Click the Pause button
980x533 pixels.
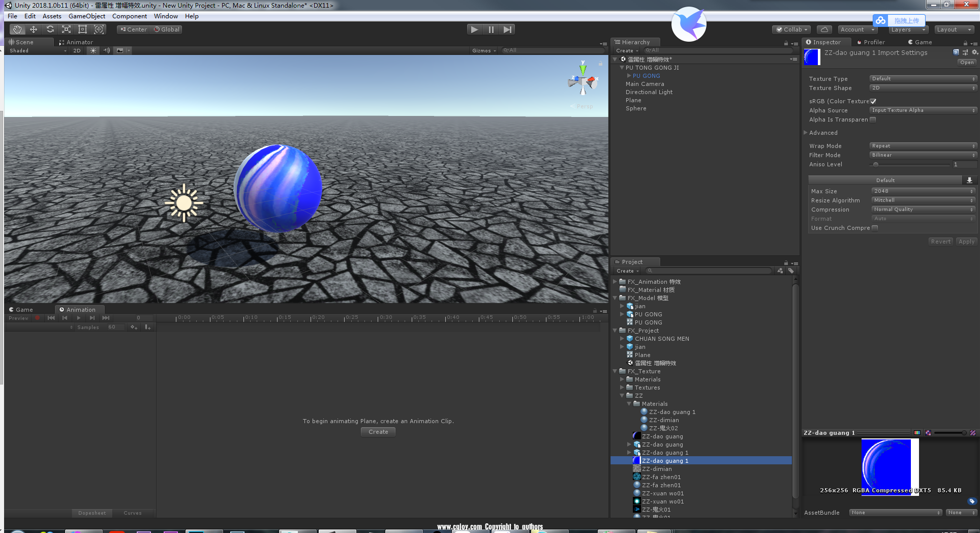point(491,29)
